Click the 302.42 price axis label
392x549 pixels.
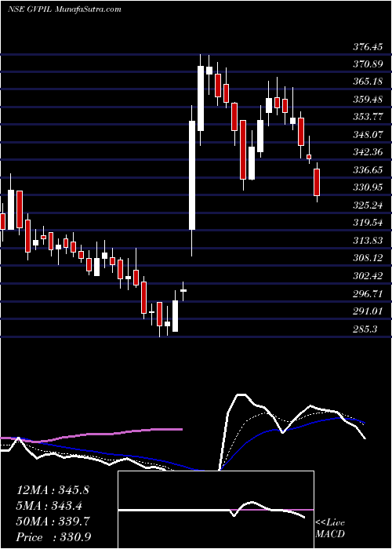[x=367, y=276]
